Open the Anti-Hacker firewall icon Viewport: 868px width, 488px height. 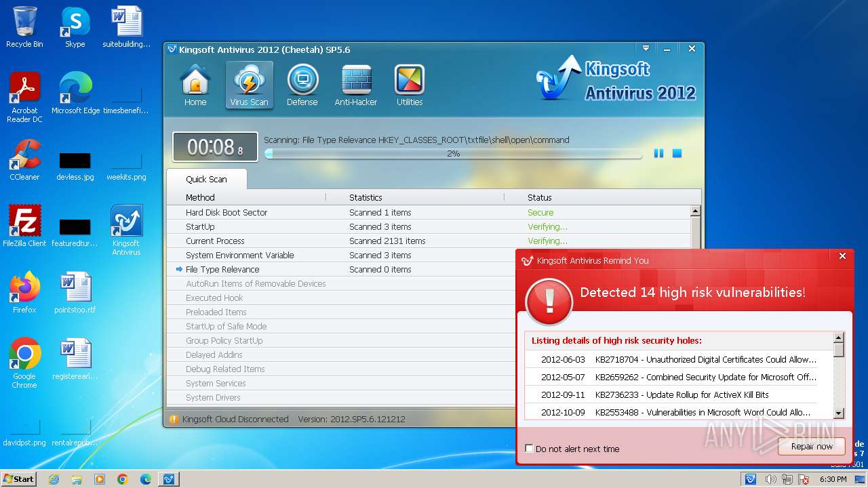[x=356, y=85]
